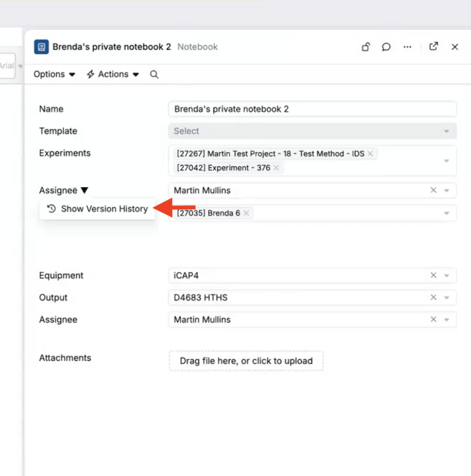
Task: Expand the Experiments dropdown arrow
Action: (x=446, y=161)
